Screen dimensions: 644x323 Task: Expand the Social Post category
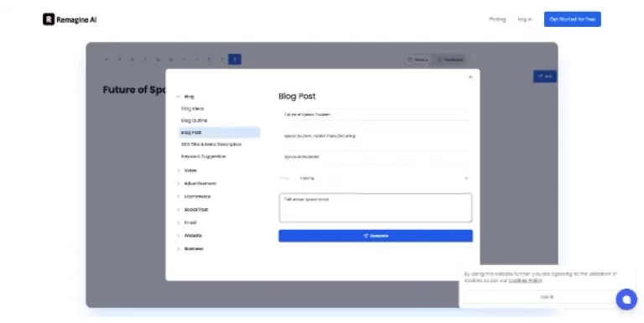click(x=193, y=210)
